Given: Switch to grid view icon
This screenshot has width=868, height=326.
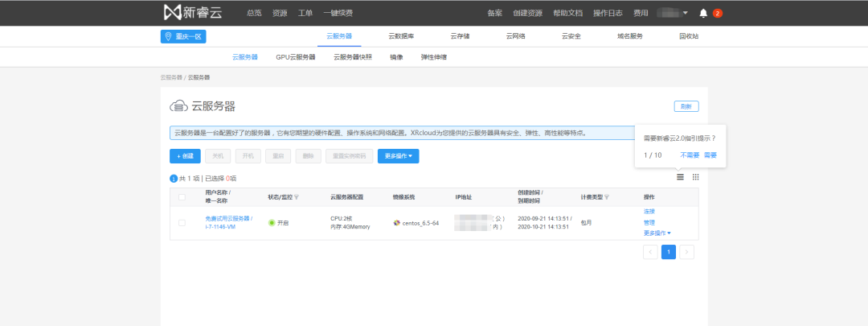Looking at the screenshot, I should coord(696,177).
